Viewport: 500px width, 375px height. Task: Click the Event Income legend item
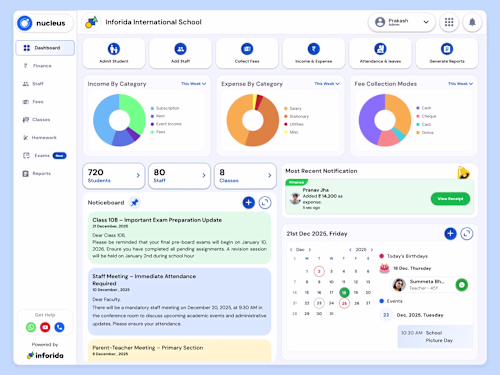(x=166, y=124)
